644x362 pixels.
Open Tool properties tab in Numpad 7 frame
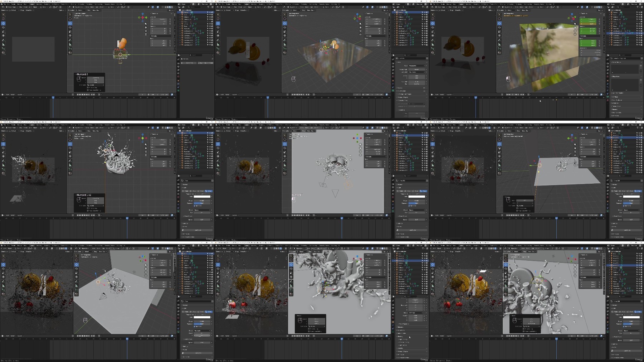pyautogui.click(x=393, y=181)
